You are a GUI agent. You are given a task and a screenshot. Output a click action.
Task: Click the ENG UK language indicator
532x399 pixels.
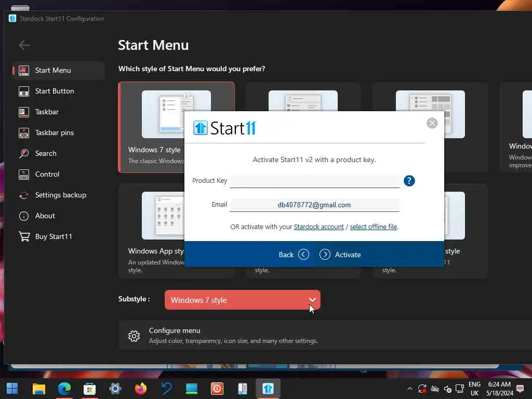pyautogui.click(x=474, y=389)
